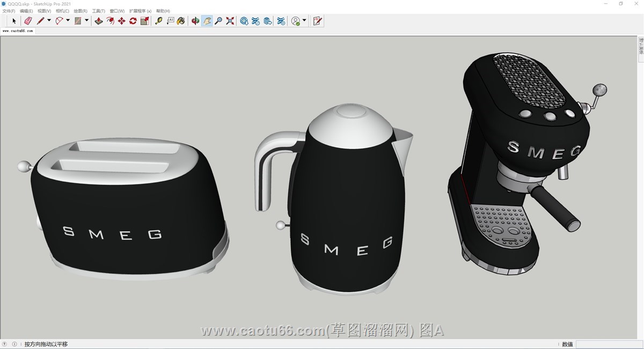The image size is (644, 349).
Task: Open the 扩展程序 menu
Action: tap(140, 11)
